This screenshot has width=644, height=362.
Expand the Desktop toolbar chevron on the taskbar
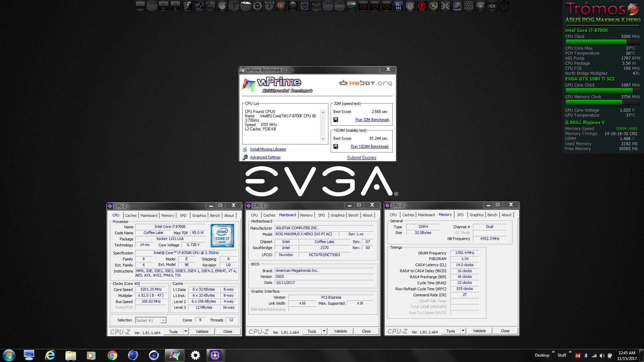[553, 352]
